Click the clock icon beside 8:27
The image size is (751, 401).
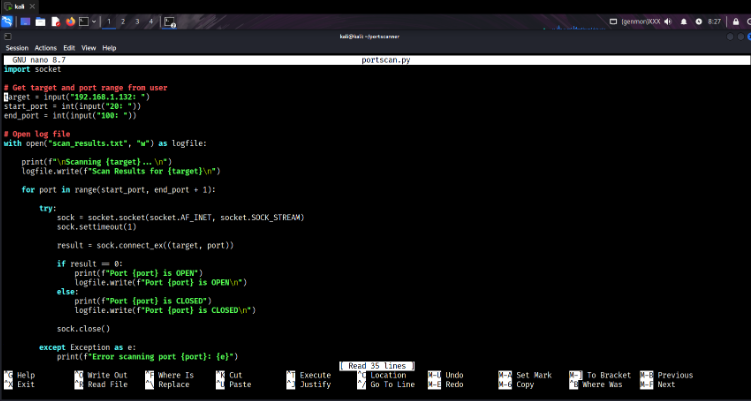698,22
